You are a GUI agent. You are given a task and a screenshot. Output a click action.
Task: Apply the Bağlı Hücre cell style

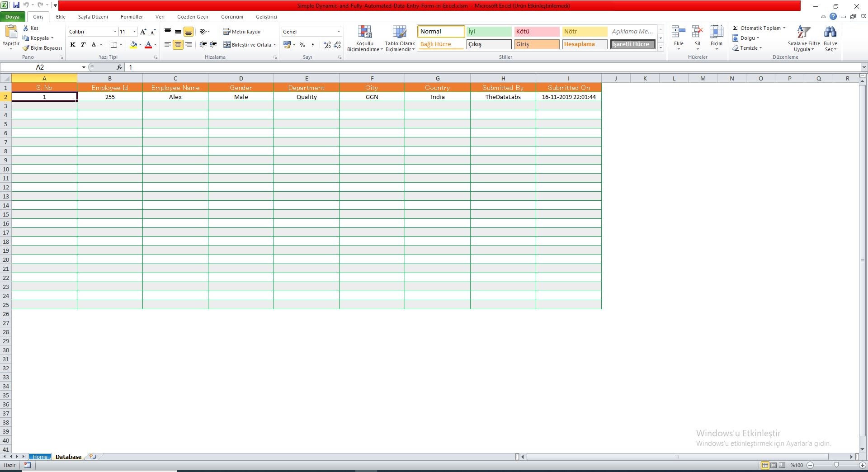441,44
